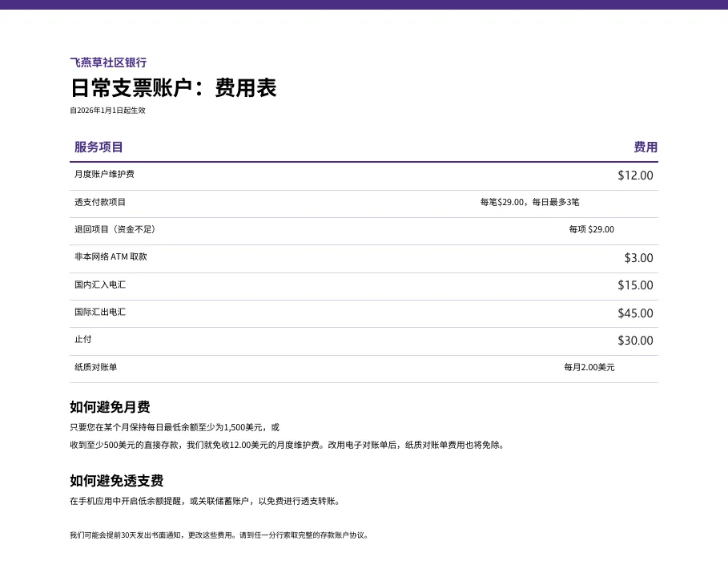Click the $45.00 fee value

pos(635,313)
